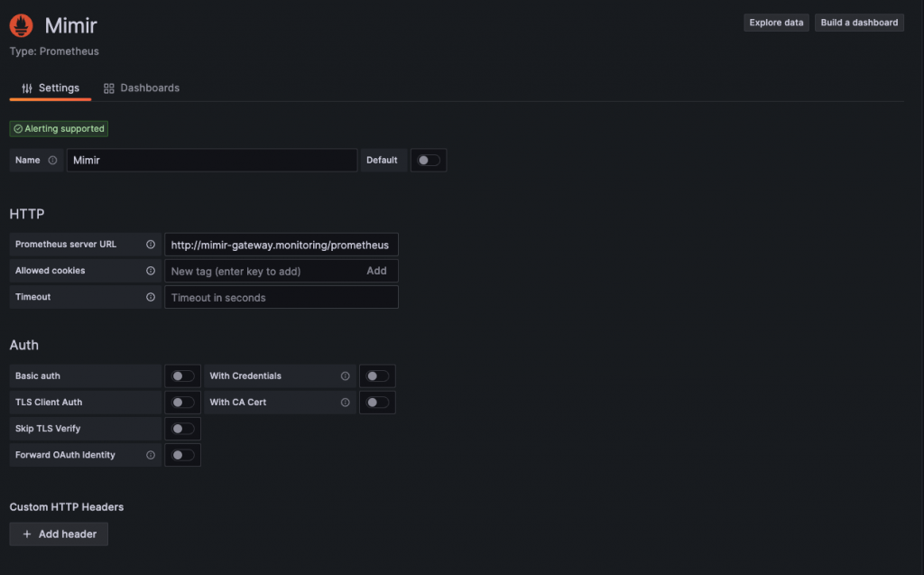Click the Forward OAuth Identity info icon
Viewport: 924px width, 575px height.
151,455
